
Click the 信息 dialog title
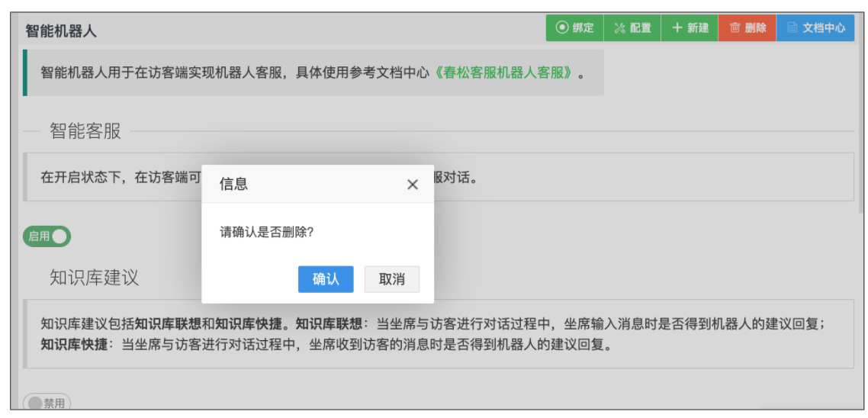pos(233,185)
